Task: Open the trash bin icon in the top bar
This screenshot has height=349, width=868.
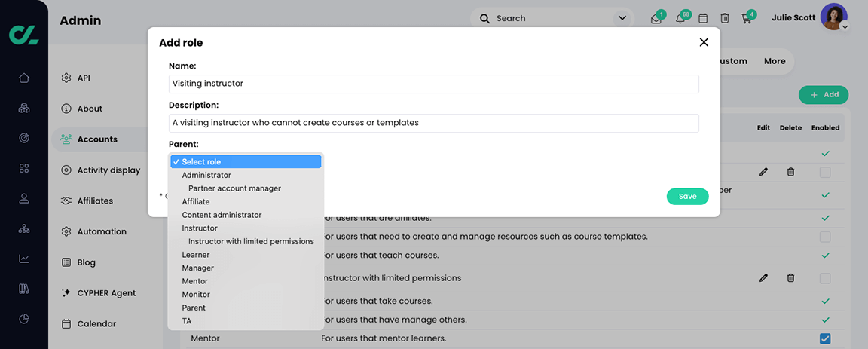Action: coord(725,18)
